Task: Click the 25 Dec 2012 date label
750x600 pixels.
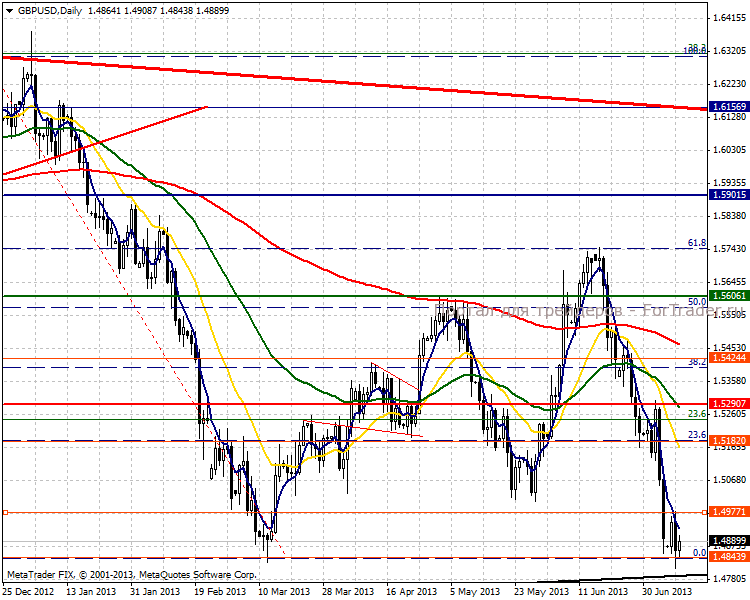Action: click(x=27, y=591)
